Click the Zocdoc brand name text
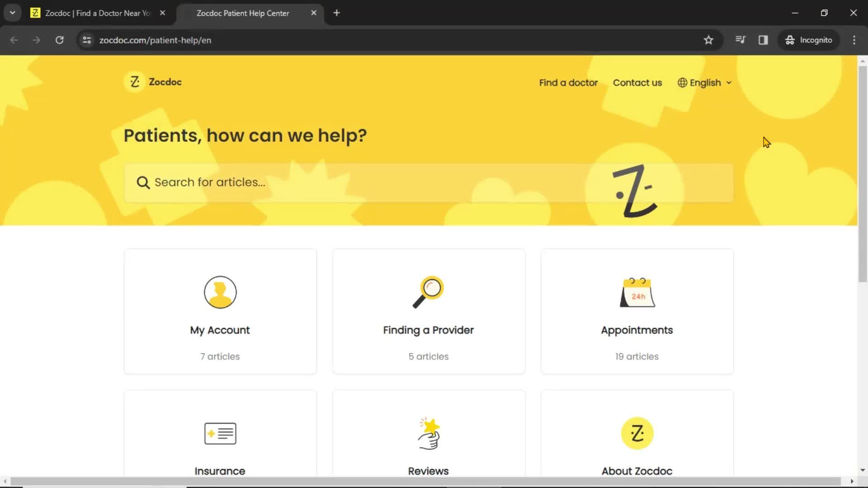 165,82
